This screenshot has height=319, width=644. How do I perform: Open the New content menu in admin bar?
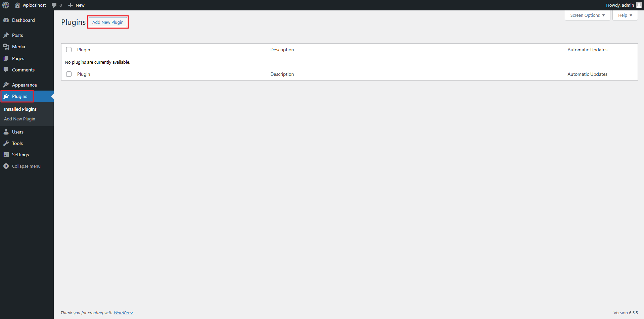(x=77, y=5)
